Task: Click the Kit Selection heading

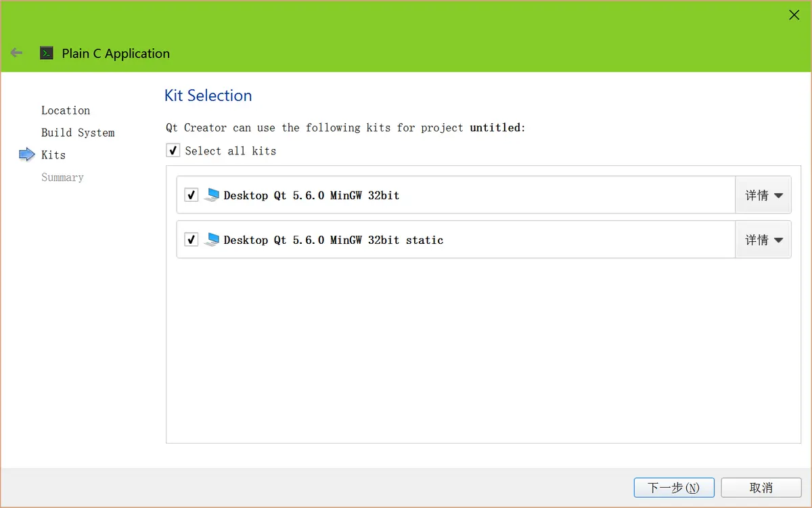Action: pos(208,96)
